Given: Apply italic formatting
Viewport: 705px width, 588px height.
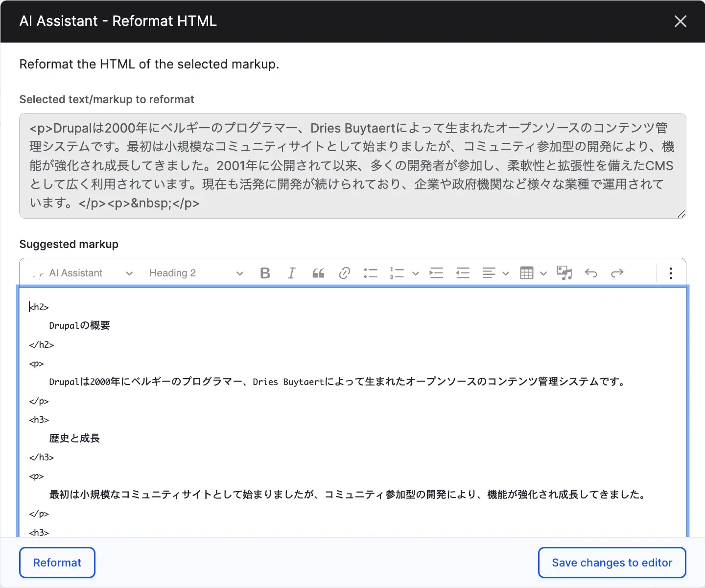Looking at the screenshot, I should coord(291,273).
